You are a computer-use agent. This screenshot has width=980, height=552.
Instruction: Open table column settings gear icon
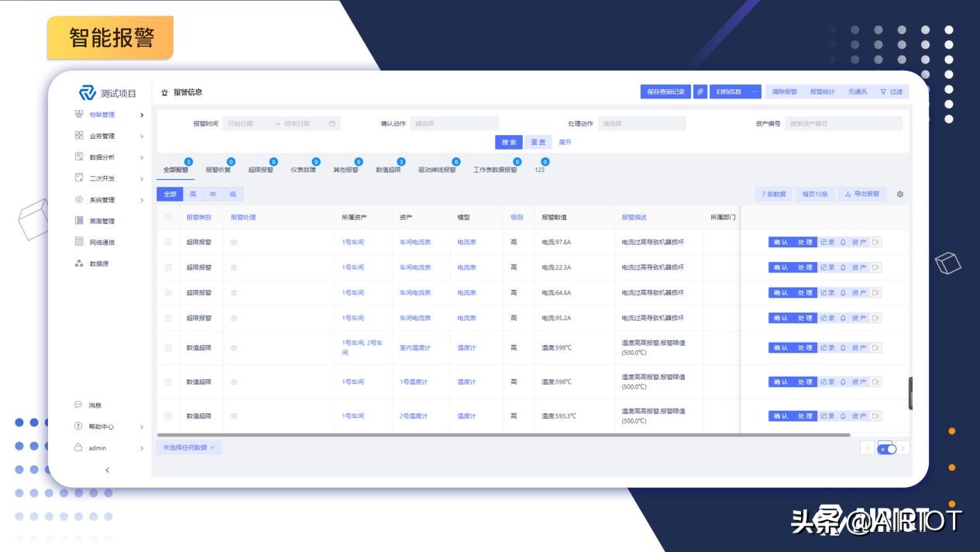point(900,194)
